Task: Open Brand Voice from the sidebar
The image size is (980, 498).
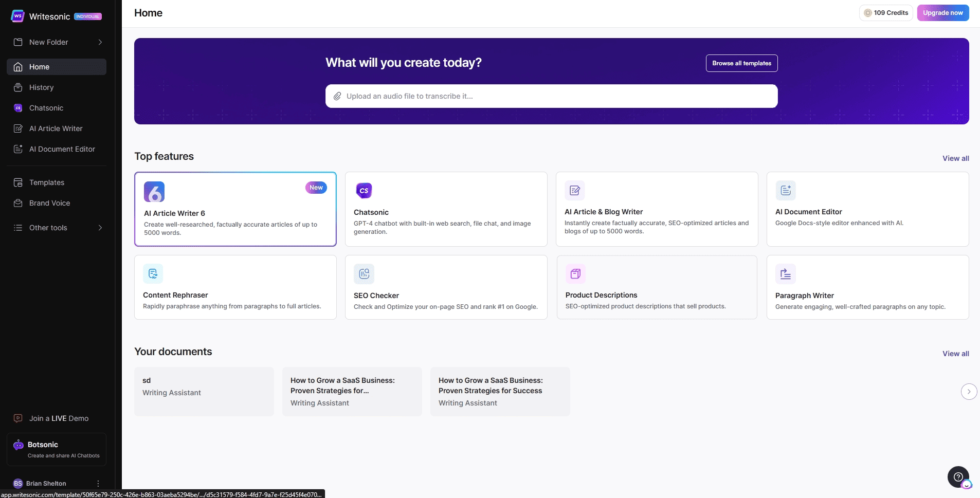Action: click(x=57, y=203)
